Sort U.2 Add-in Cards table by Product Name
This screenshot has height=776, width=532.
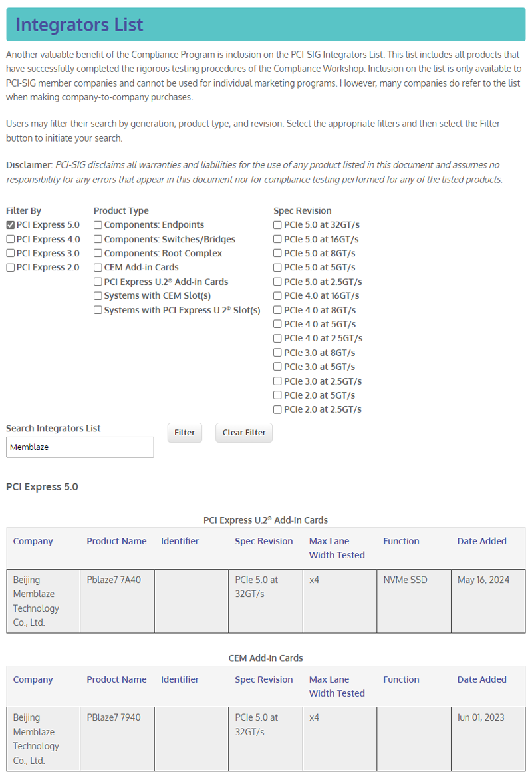[x=116, y=542]
